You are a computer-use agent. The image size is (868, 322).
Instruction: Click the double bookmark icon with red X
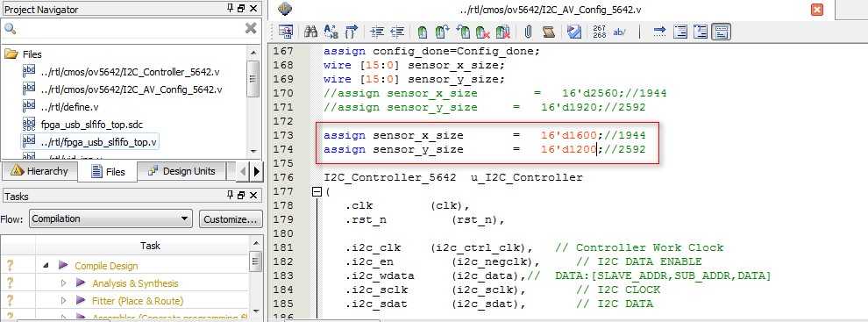(502, 32)
